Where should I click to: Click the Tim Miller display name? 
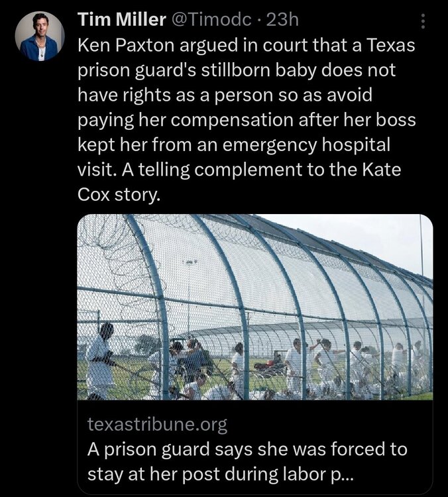point(122,20)
